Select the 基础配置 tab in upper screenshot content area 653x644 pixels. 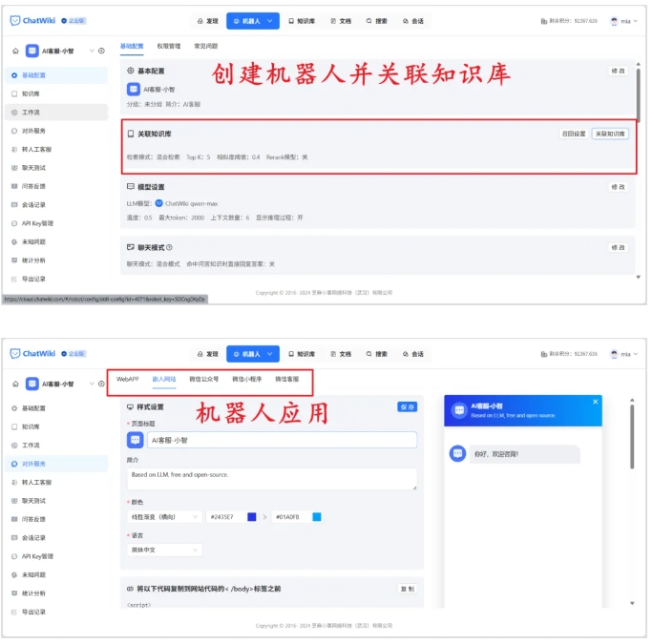point(132,46)
